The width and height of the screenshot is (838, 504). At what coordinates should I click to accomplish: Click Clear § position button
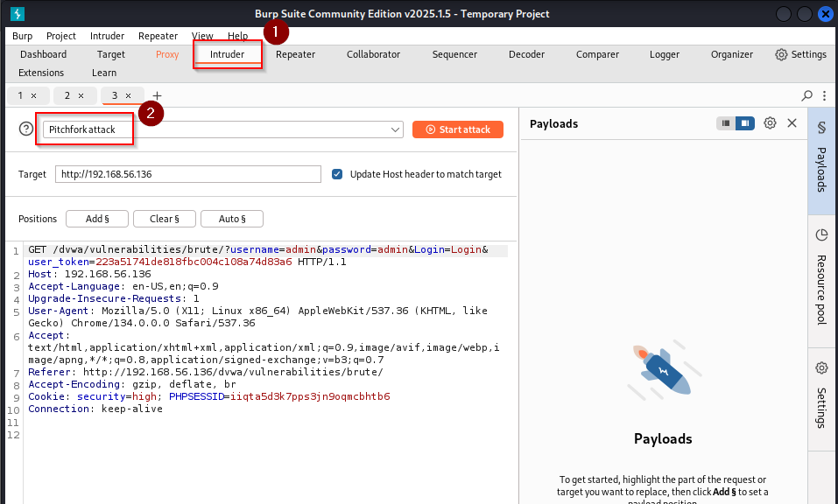point(165,219)
